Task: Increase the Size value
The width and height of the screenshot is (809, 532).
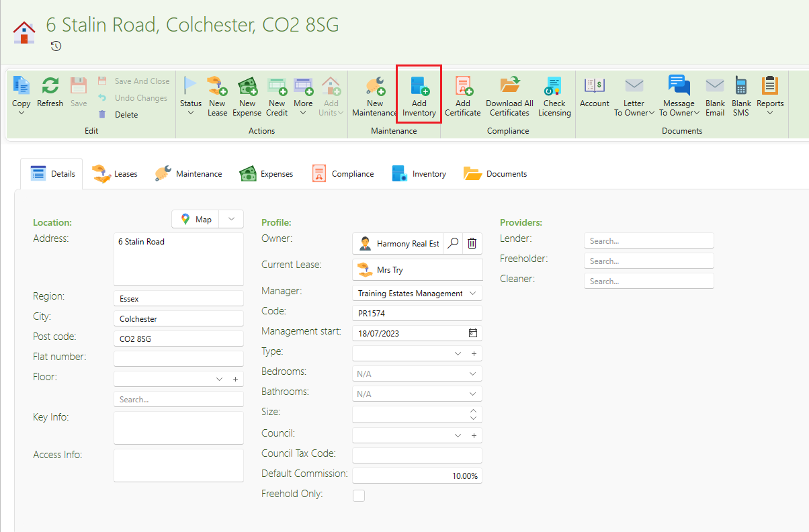Action: (473, 410)
